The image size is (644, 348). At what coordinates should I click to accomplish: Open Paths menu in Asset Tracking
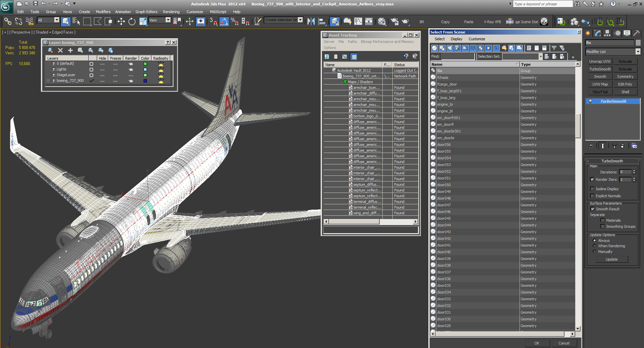click(x=352, y=42)
